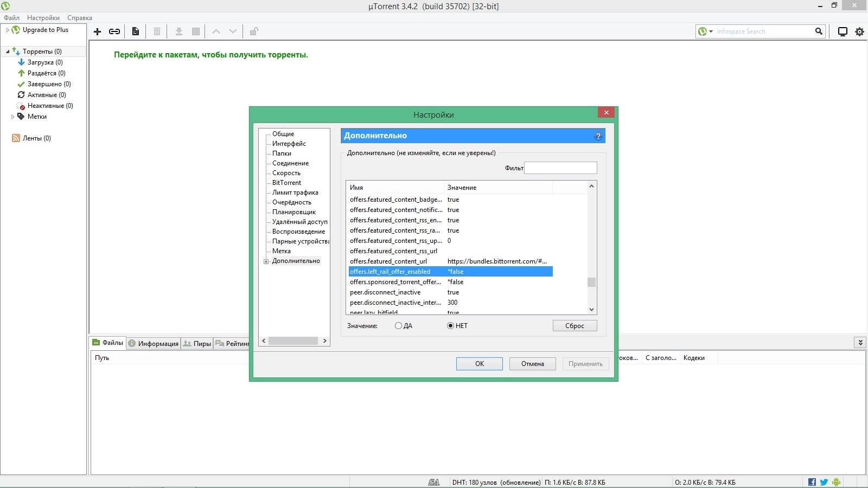Select the Планировщик settings category
Screen dimensions: 868x488
pyautogui.click(x=294, y=212)
